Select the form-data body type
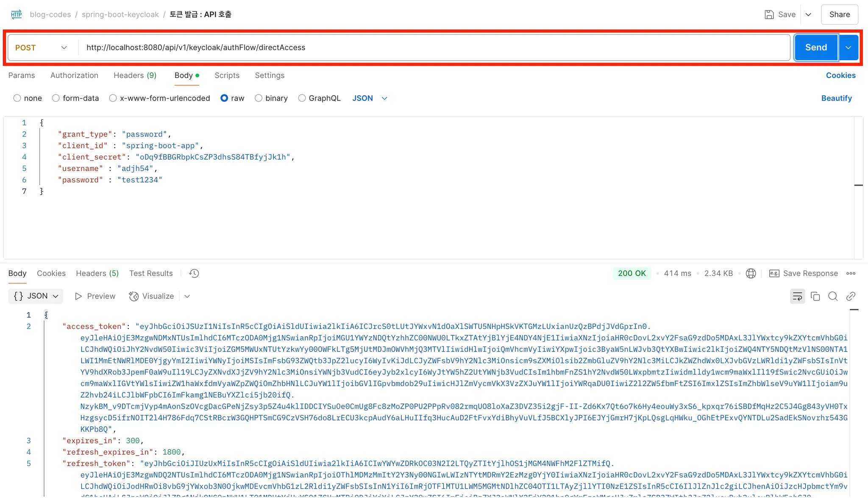Screen dimensions: 868x498 [56, 98]
